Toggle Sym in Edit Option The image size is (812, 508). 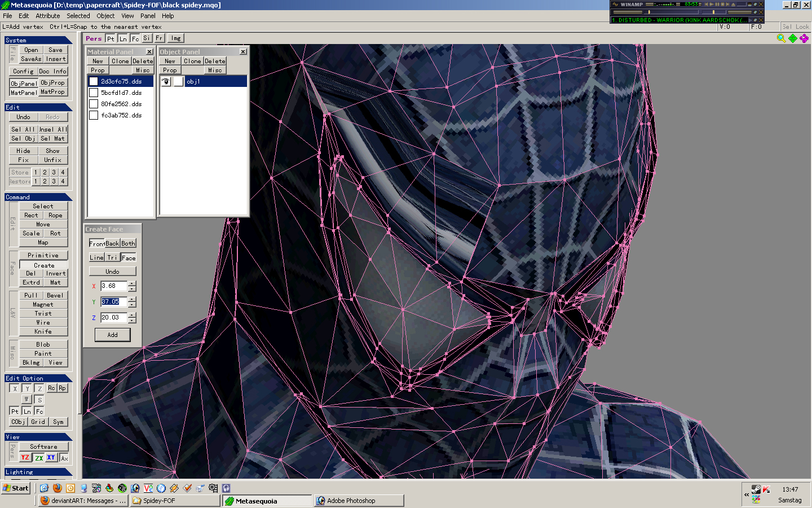click(59, 422)
